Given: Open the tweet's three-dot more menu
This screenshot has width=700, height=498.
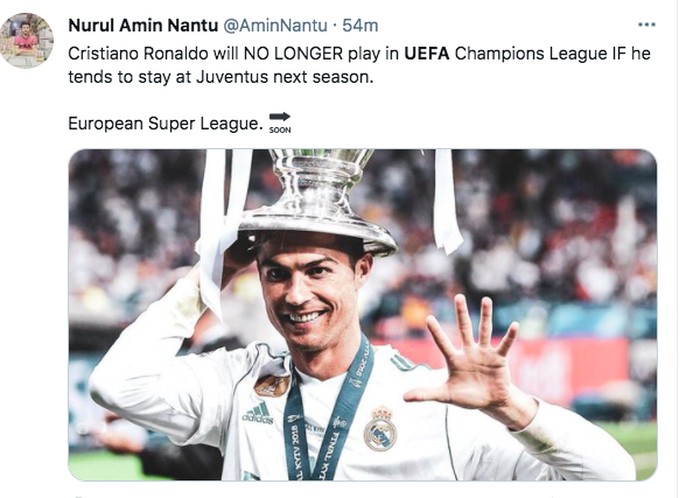Looking at the screenshot, I should tap(647, 24).
